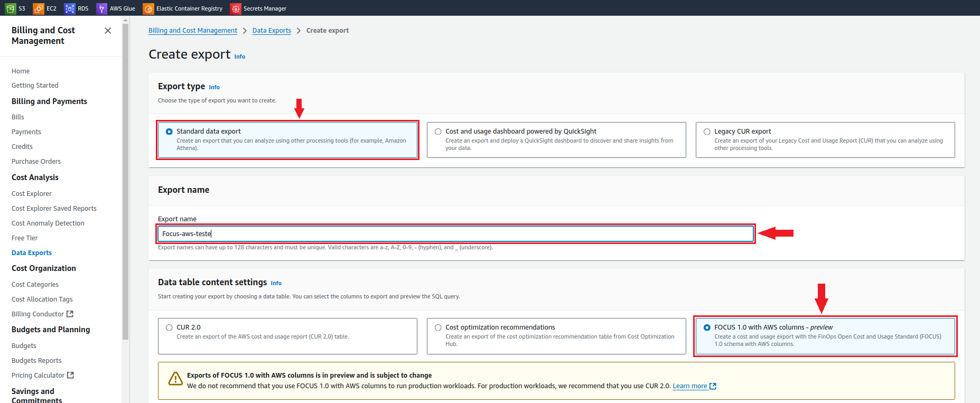Open Elastic Container Registry shortcut icon
Image resolution: width=980 pixels, height=403 pixels.
pyautogui.click(x=148, y=8)
